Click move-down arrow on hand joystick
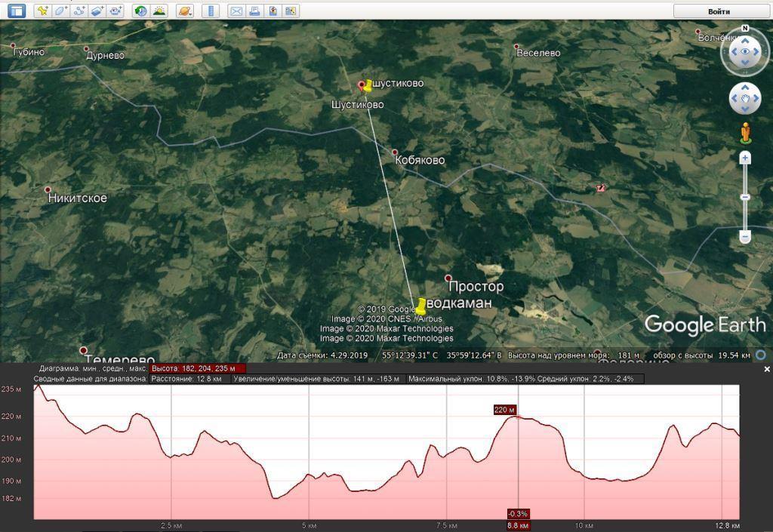Screen dimensions: 773x532 tap(745, 109)
